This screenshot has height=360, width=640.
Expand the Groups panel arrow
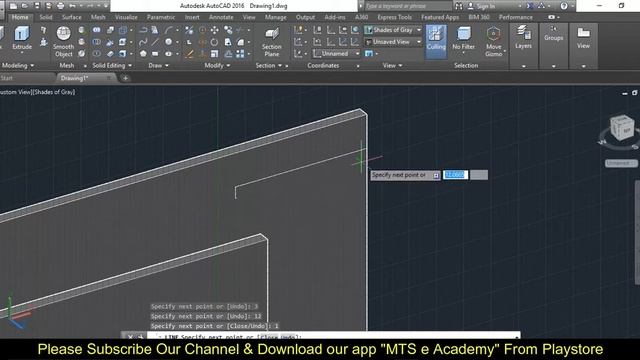(553, 66)
